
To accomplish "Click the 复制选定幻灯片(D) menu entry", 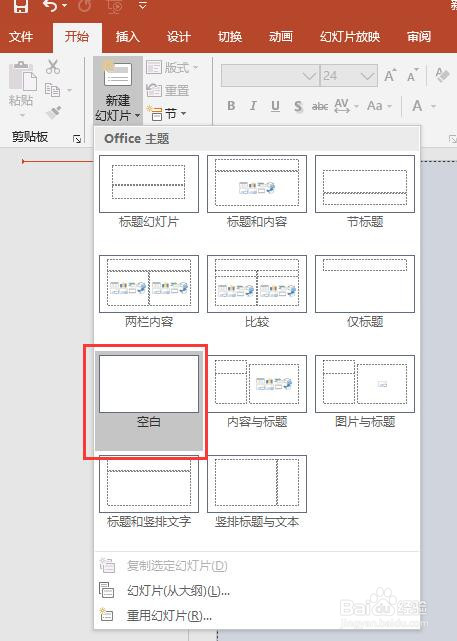I will click(257, 566).
